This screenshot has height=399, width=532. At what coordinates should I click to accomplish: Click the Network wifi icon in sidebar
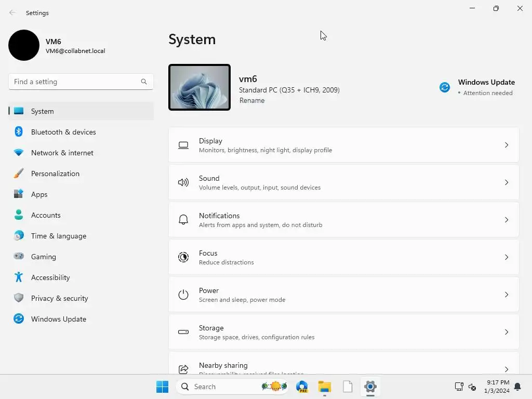[x=19, y=152]
